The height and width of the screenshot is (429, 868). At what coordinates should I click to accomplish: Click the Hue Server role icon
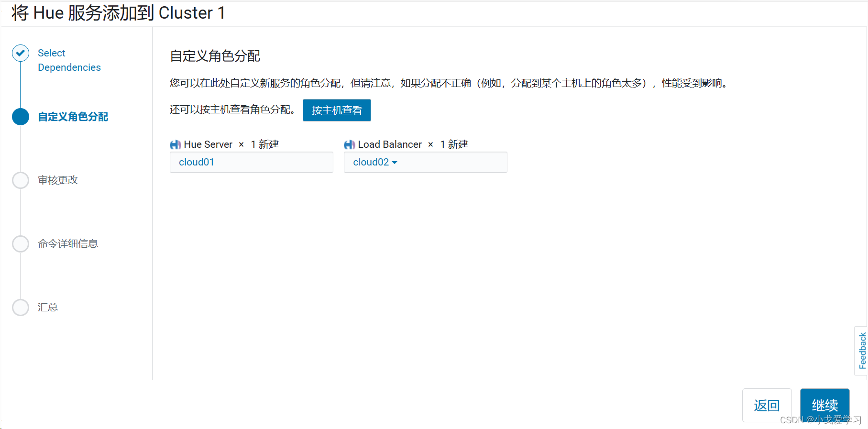176,144
